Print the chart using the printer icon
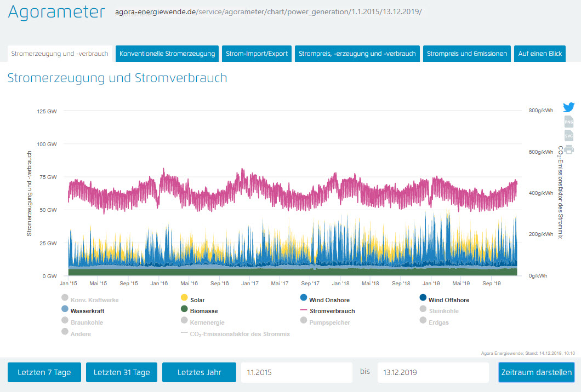 [568, 149]
